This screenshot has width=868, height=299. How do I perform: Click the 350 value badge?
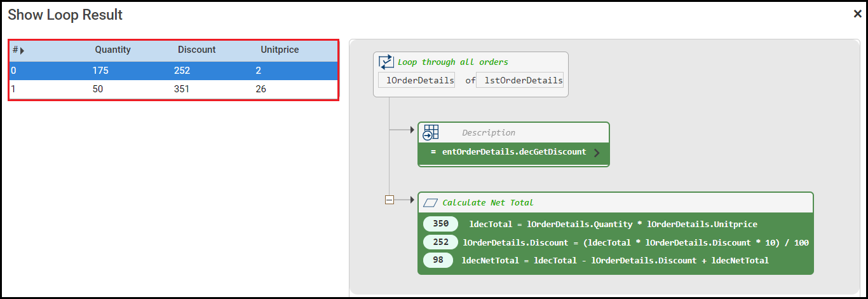pyautogui.click(x=440, y=224)
